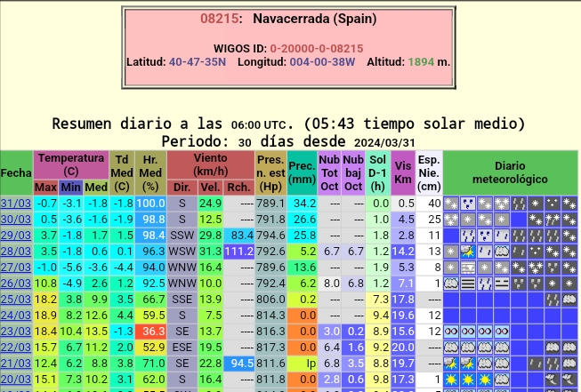The width and height of the screenshot is (581, 392).
Task: Click the precipitation cell Ip
Action: point(302,364)
